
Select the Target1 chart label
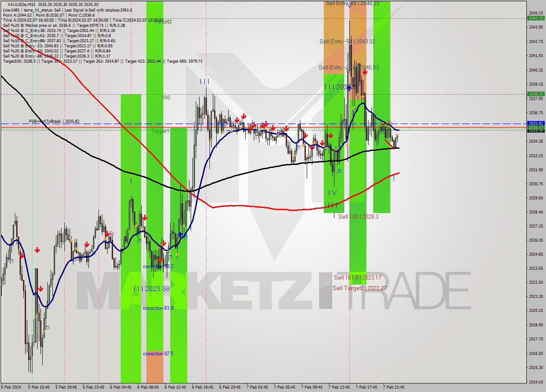point(160,131)
